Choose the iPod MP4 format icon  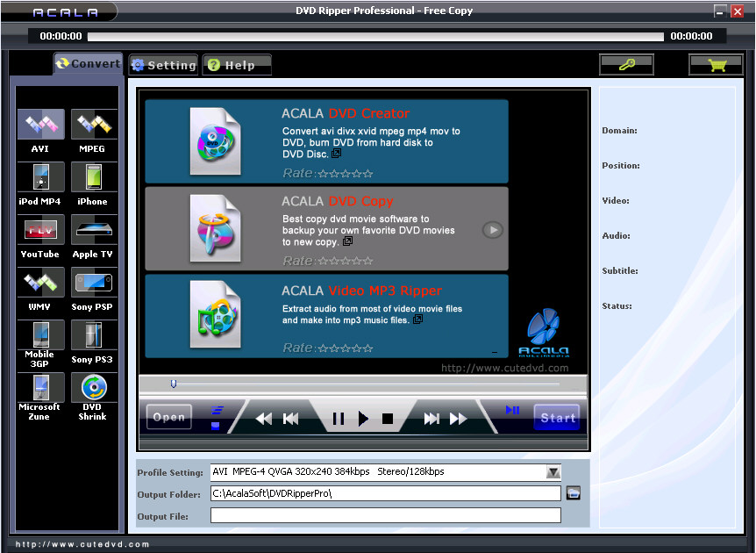41,177
